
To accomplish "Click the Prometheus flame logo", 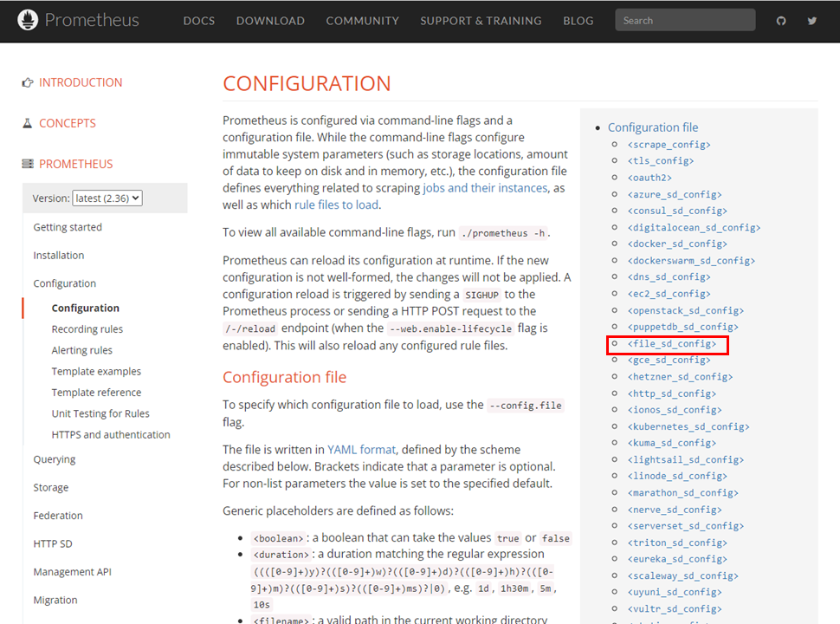I will [28, 20].
